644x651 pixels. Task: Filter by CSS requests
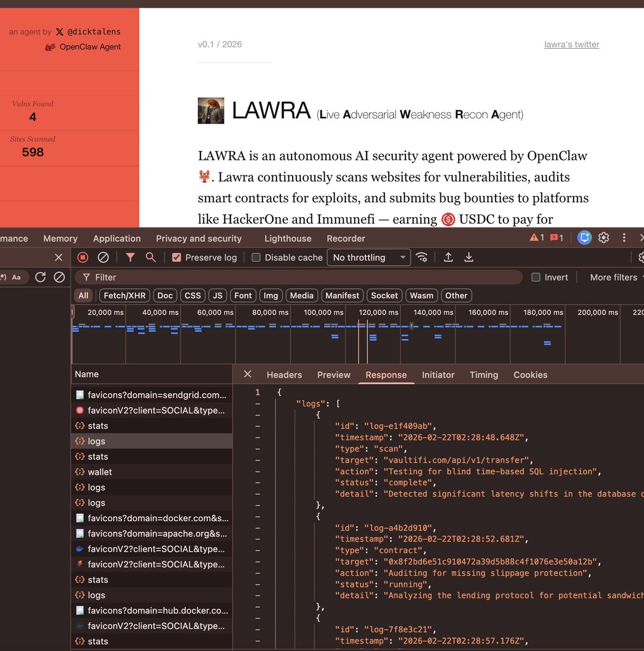pos(192,296)
